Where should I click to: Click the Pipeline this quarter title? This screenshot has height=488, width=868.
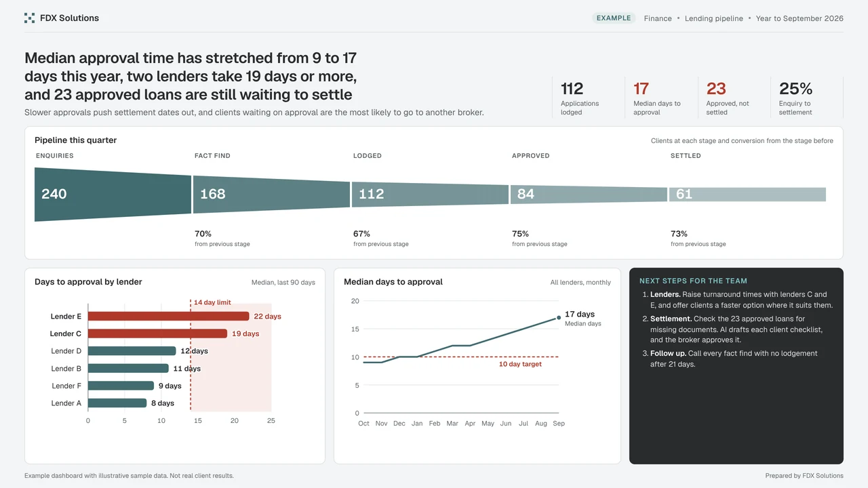coord(76,140)
